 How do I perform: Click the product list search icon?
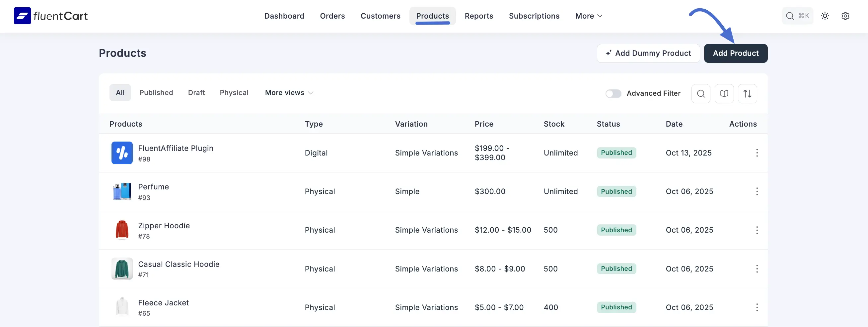tap(701, 93)
